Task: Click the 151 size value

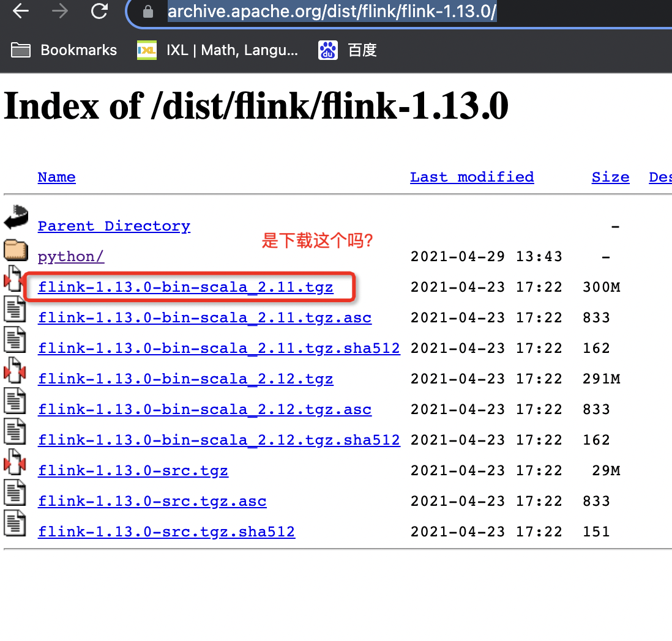Action: coord(596,532)
